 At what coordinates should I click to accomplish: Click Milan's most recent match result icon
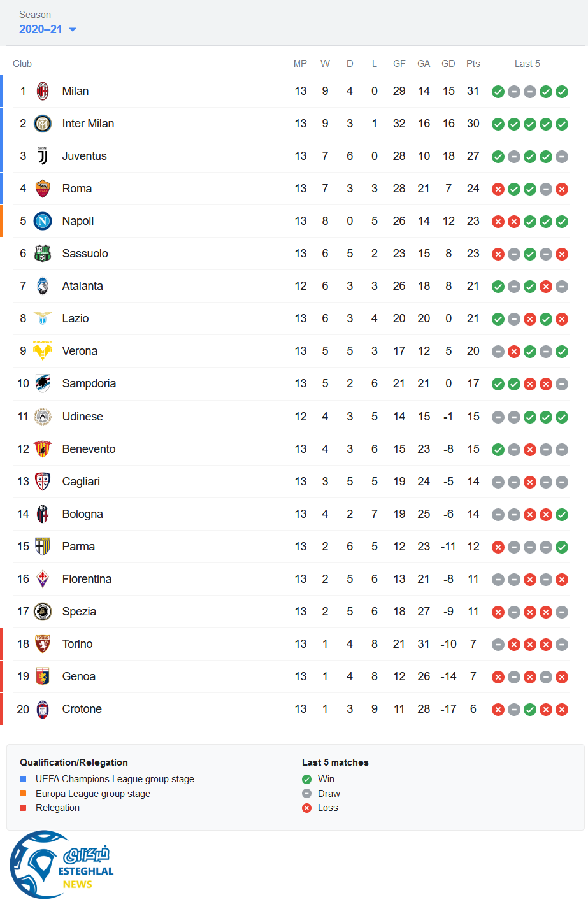click(x=562, y=92)
